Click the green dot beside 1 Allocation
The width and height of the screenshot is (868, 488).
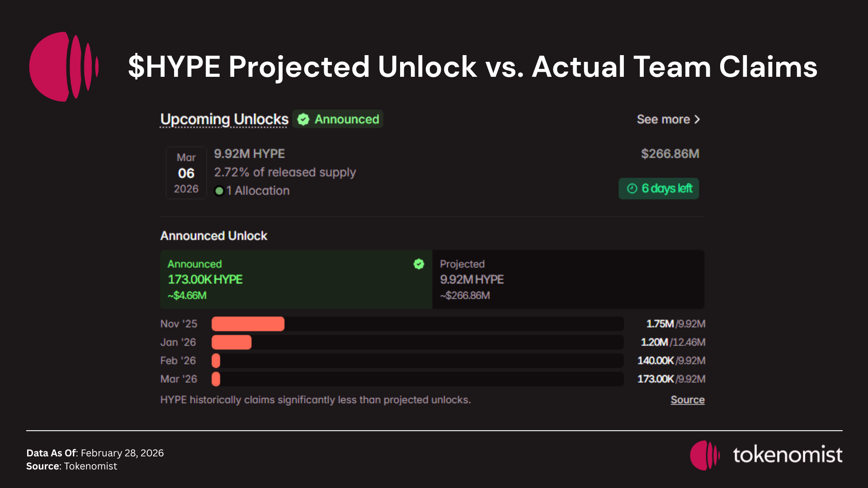[219, 191]
